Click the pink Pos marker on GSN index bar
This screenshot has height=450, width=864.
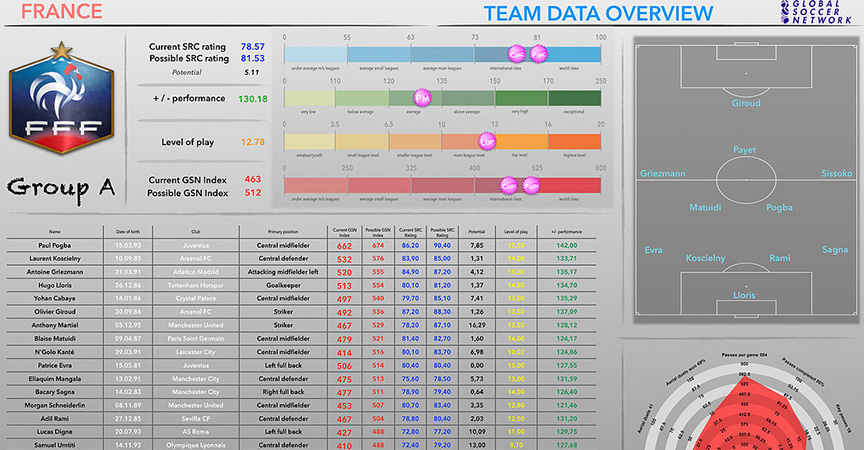point(532,185)
